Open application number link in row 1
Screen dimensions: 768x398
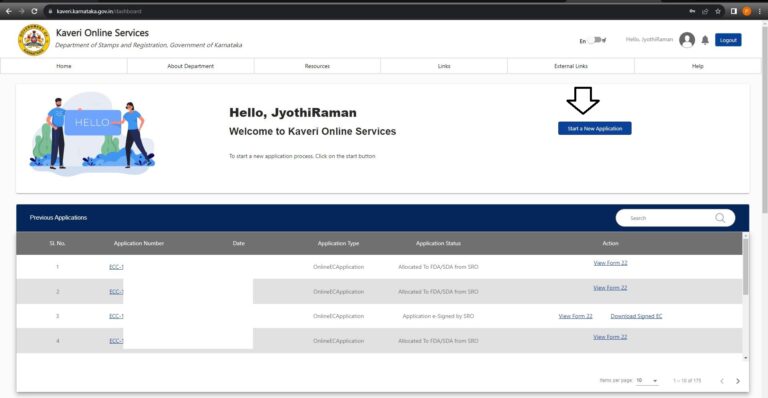[116, 267]
